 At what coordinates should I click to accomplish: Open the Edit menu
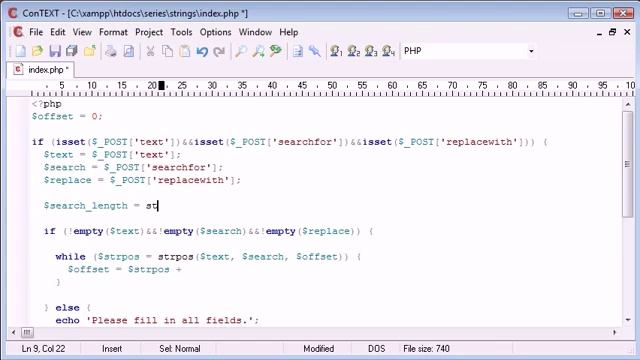click(58, 32)
